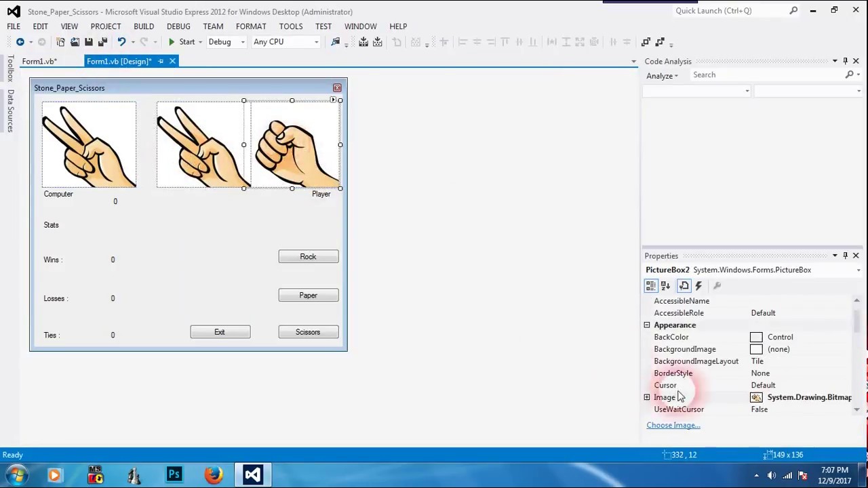Click the Open File toolbar icon
This screenshot has height=488, width=868.
75,42
